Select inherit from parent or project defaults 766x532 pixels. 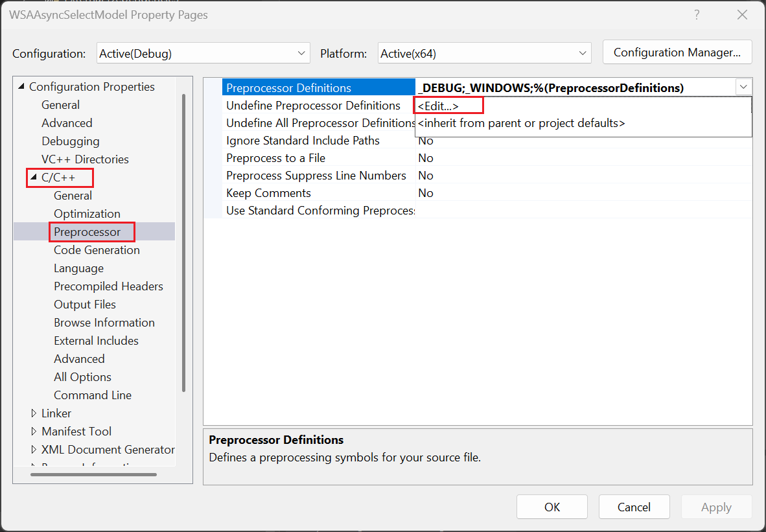pos(521,123)
